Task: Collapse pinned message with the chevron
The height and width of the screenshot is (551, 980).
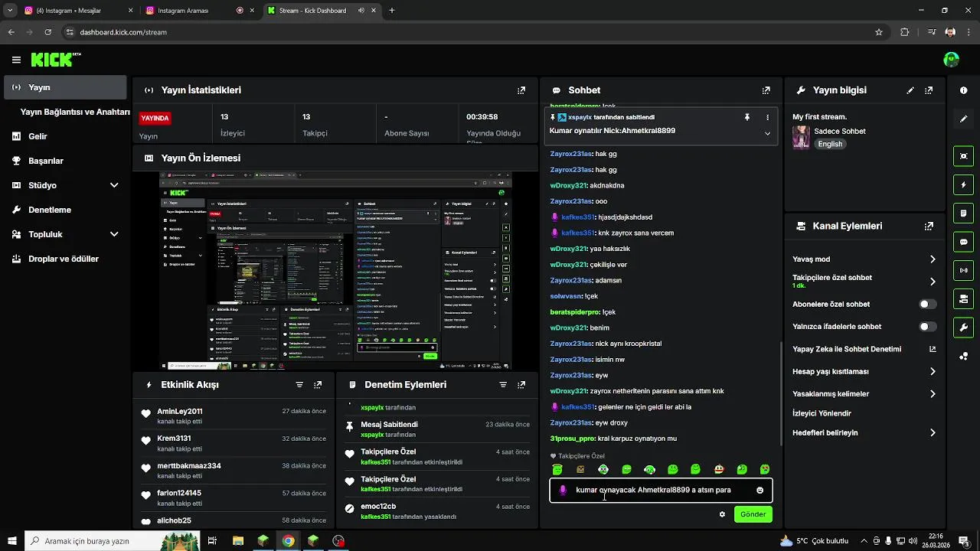Action: coord(767,133)
